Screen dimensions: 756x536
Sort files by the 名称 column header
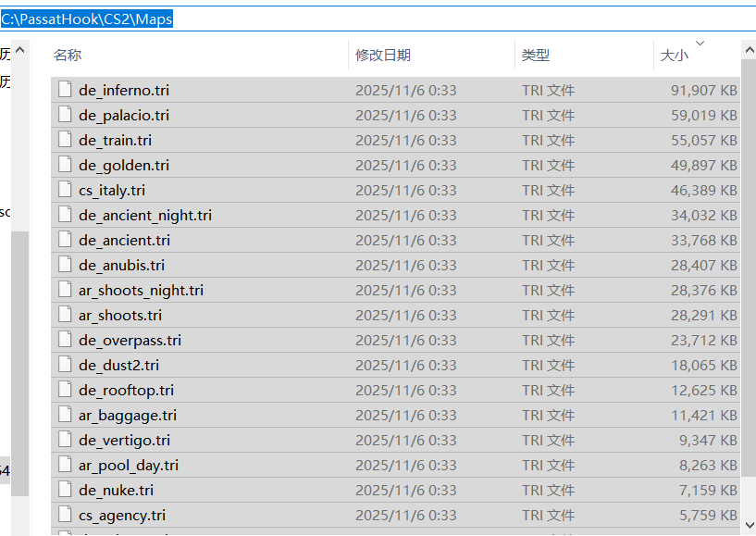pyautogui.click(x=68, y=56)
